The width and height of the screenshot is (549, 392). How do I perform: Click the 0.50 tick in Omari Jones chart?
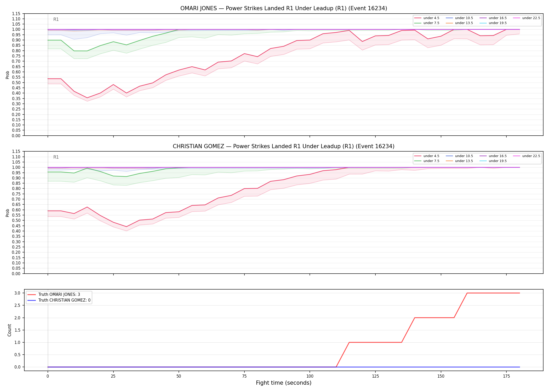pos(16,83)
